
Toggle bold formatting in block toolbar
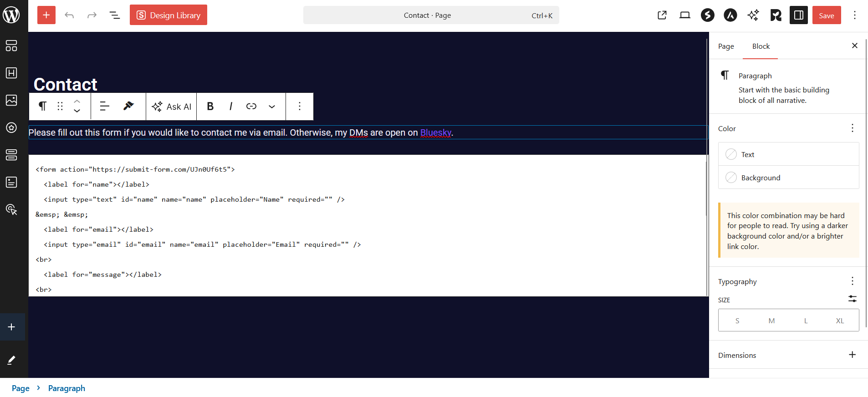tap(210, 106)
